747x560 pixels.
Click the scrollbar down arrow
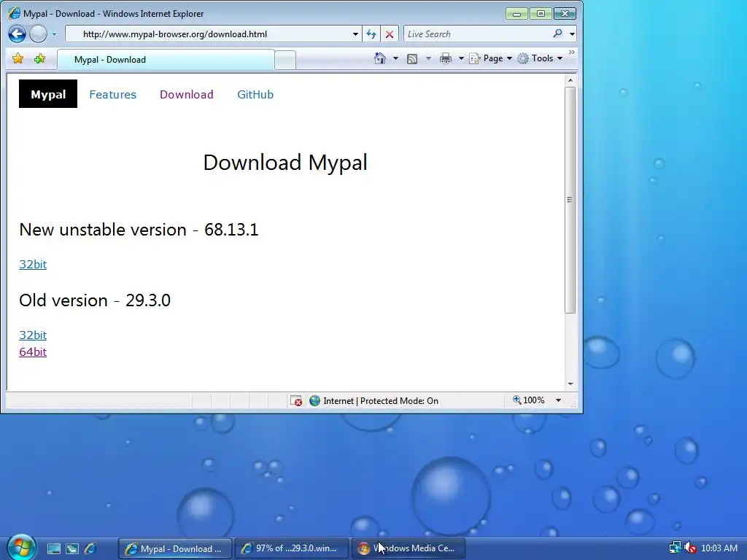coord(570,384)
